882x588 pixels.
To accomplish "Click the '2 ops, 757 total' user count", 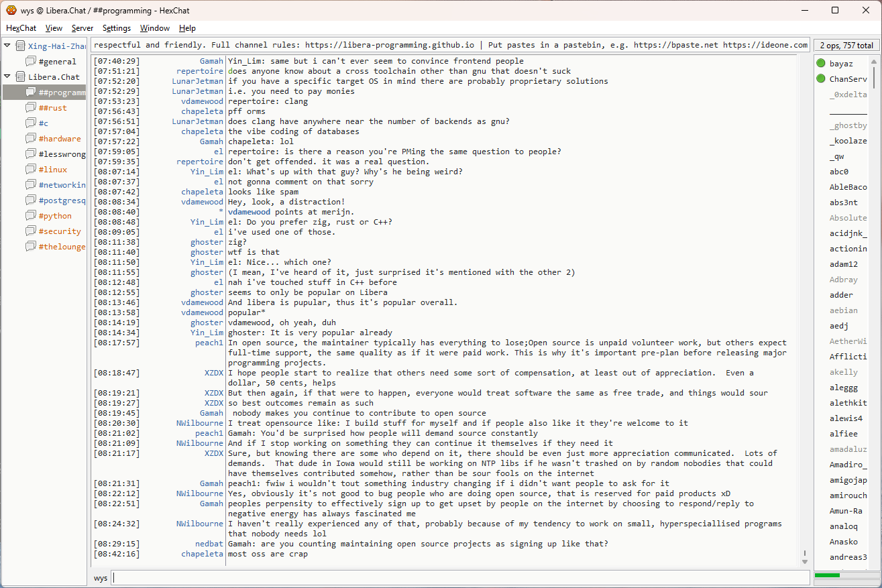I will tap(845, 46).
